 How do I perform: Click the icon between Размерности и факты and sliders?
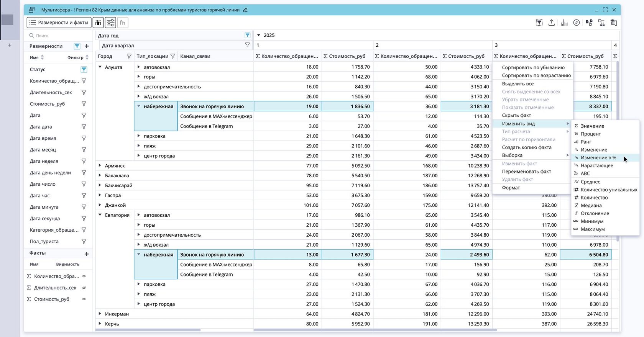click(x=98, y=23)
